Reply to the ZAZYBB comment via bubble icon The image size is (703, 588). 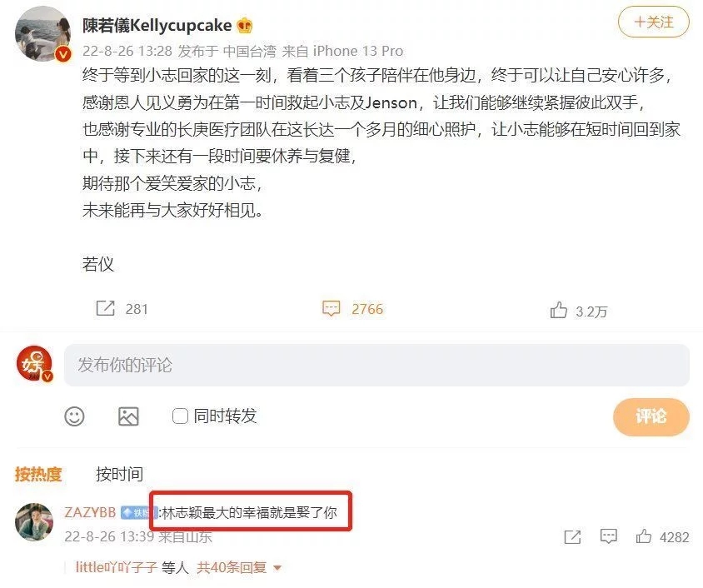608,536
